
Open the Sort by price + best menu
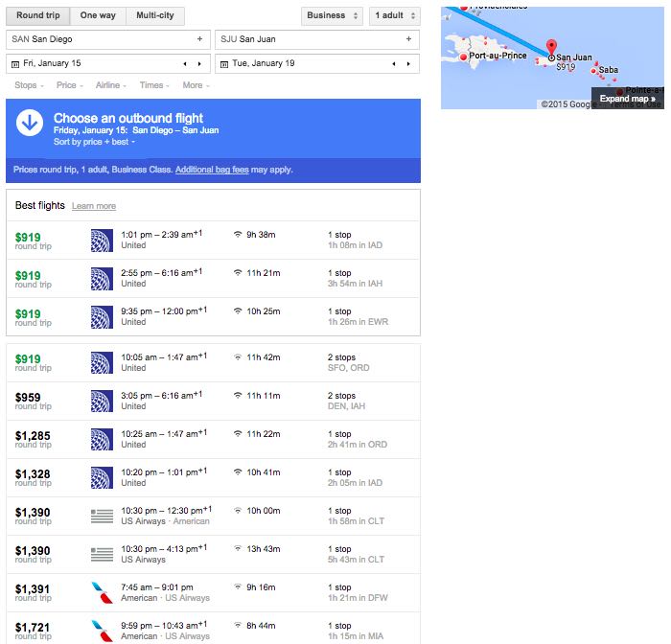point(94,142)
